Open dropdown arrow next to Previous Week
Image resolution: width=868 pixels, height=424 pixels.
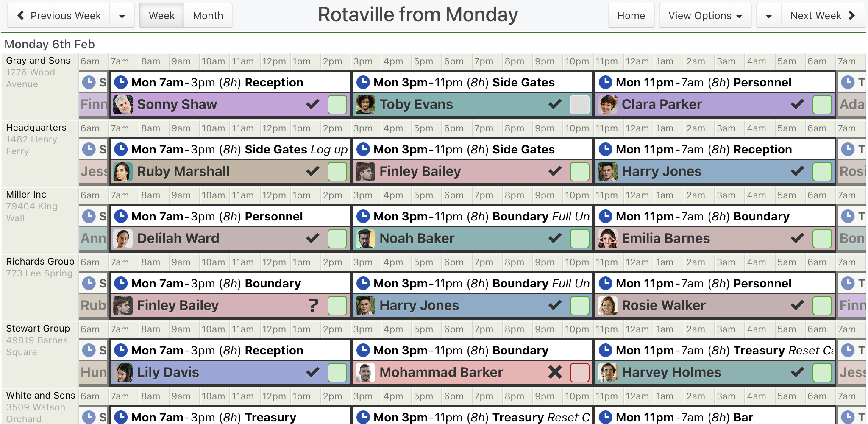tap(122, 16)
